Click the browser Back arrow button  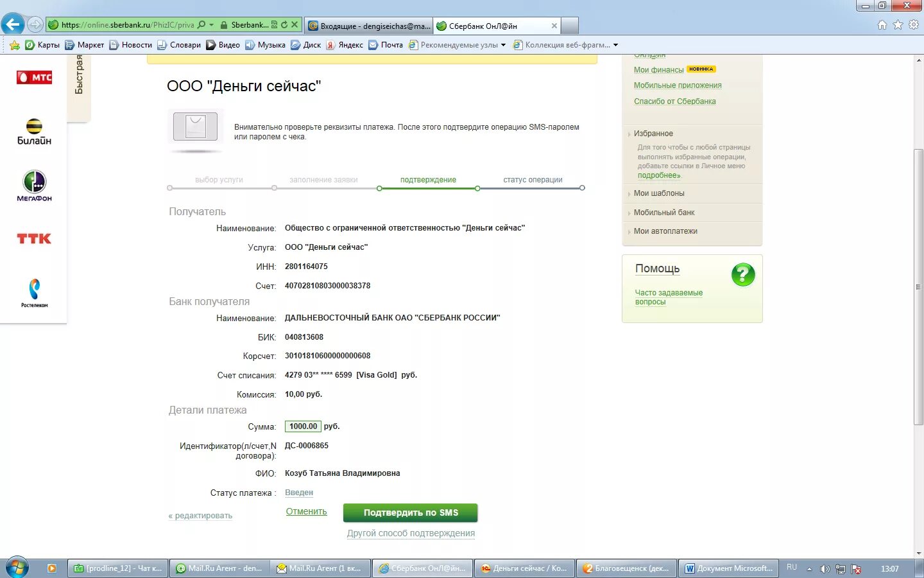pyautogui.click(x=12, y=24)
